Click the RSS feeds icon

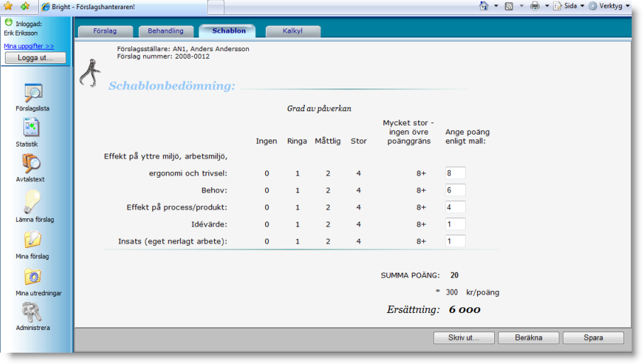(509, 6)
